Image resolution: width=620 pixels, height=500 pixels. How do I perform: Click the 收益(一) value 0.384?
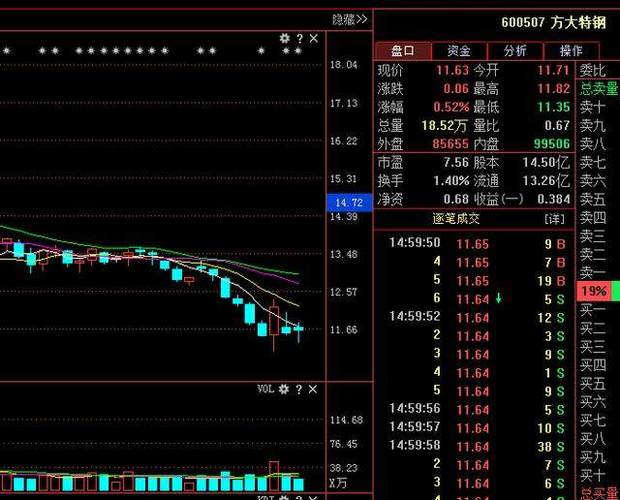click(554, 199)
